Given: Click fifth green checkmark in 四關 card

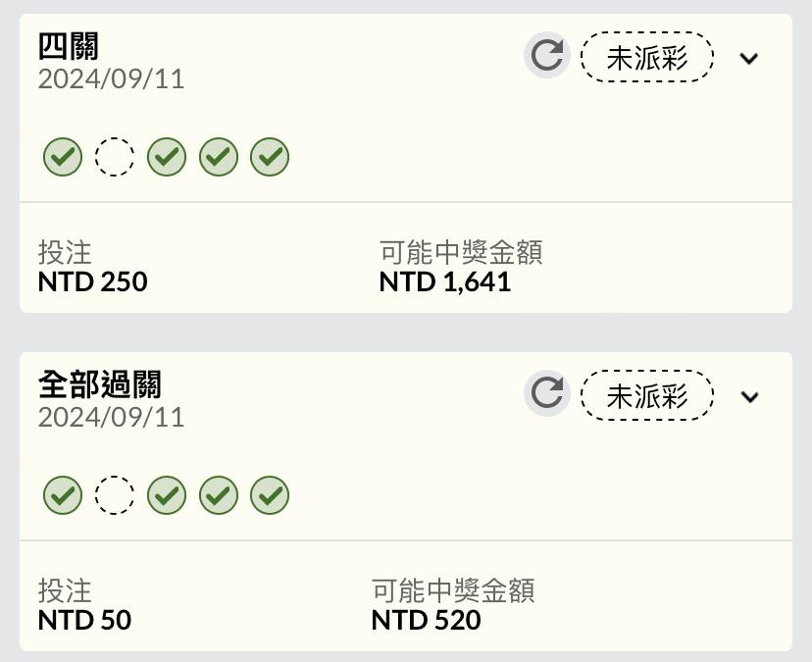Looking at the screenshot, I should [270, 157].
